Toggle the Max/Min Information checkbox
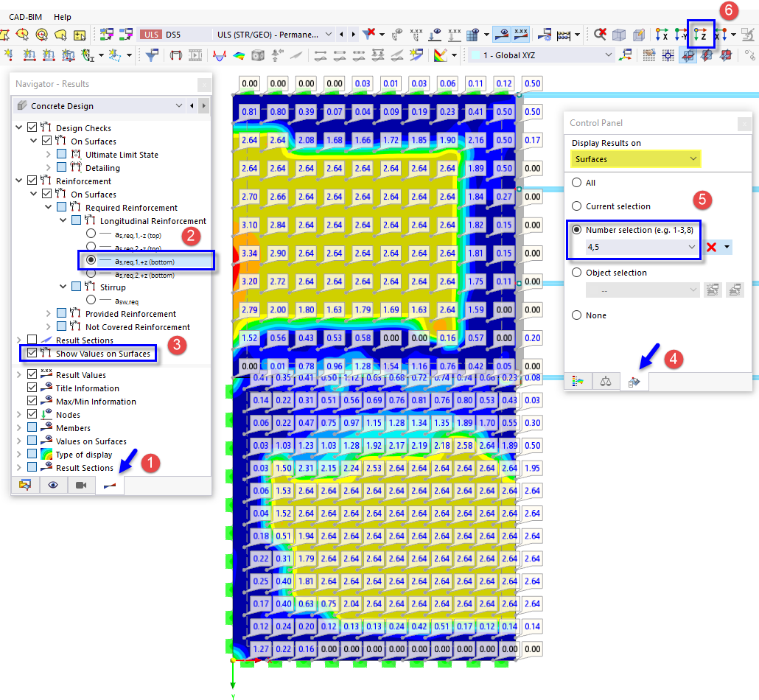This screenshot has width=759, height=700. (32, 400)
